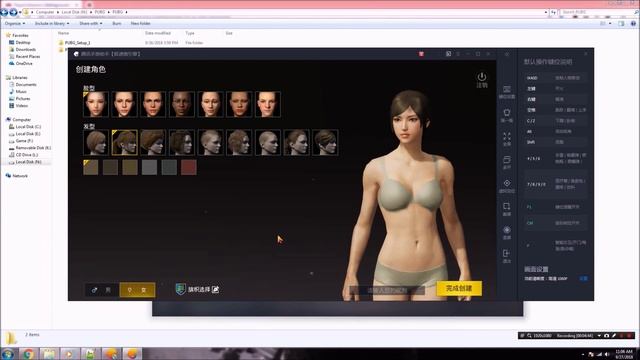
Task: Pick the olive brown third hair color
Action: point(130,167)
